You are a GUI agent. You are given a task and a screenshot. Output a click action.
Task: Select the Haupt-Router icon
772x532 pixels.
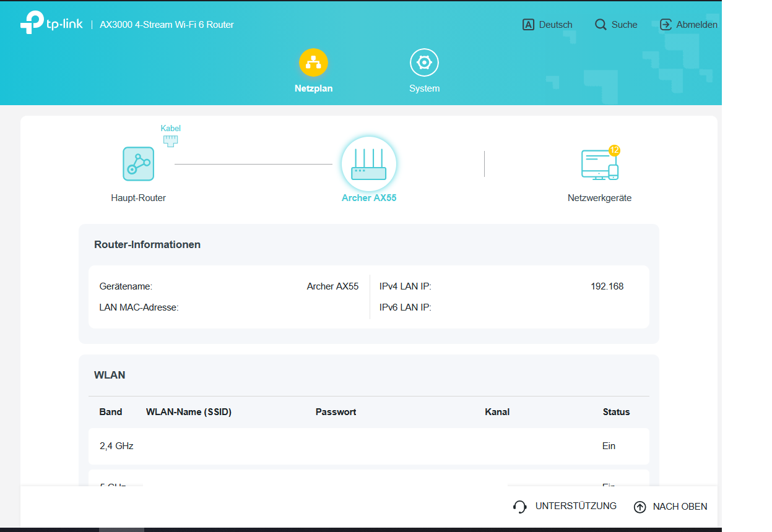tap(138, 164)
